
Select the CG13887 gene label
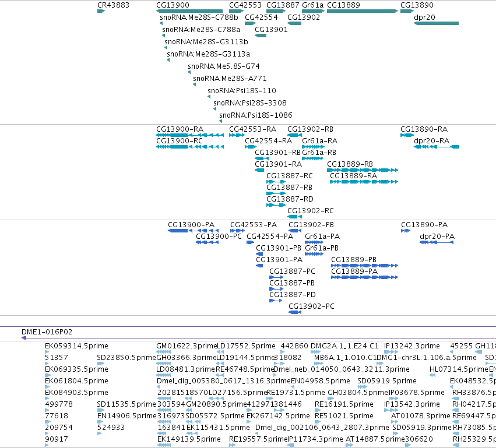[x=283, y=5]
